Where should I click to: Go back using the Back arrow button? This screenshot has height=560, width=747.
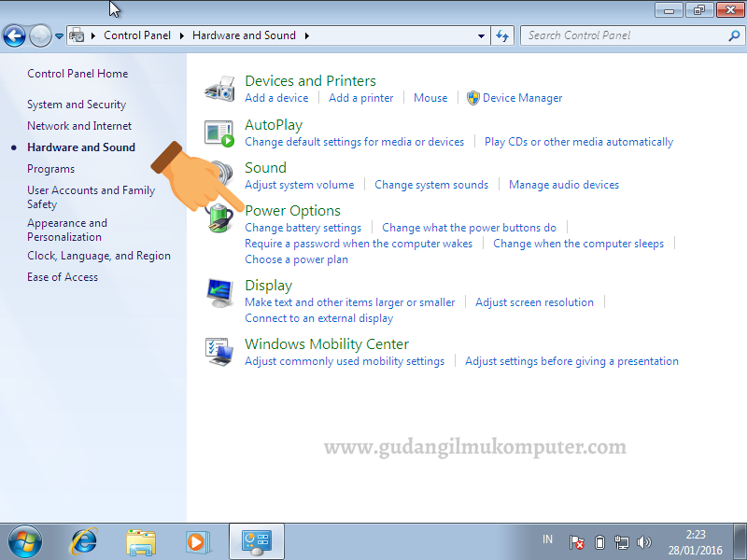pos(14,35)
